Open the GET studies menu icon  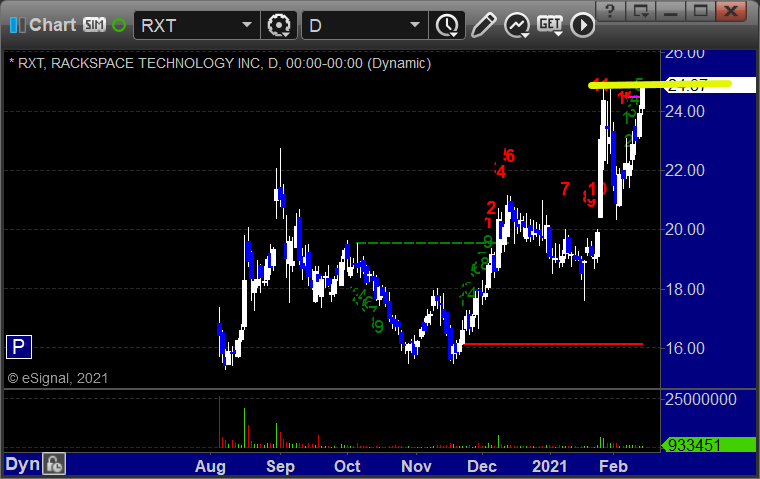pyautogui.click(x=550, y=25)
